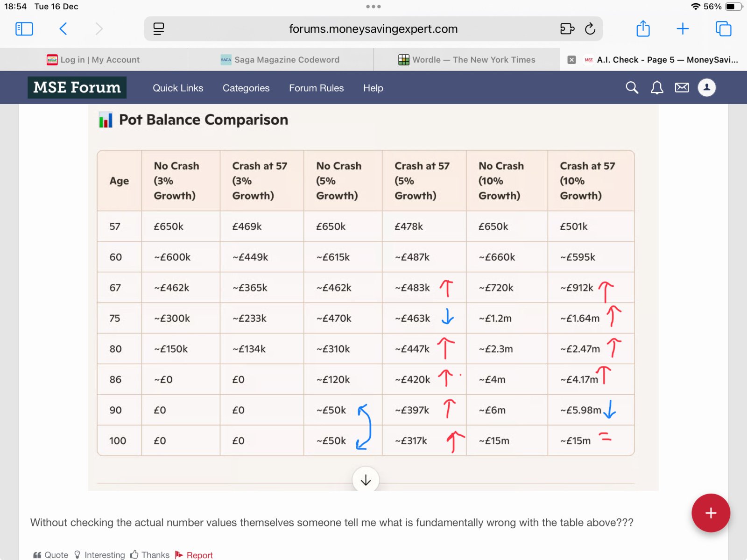
Task: Open the Forum Rules page
Action: point(316,88)
